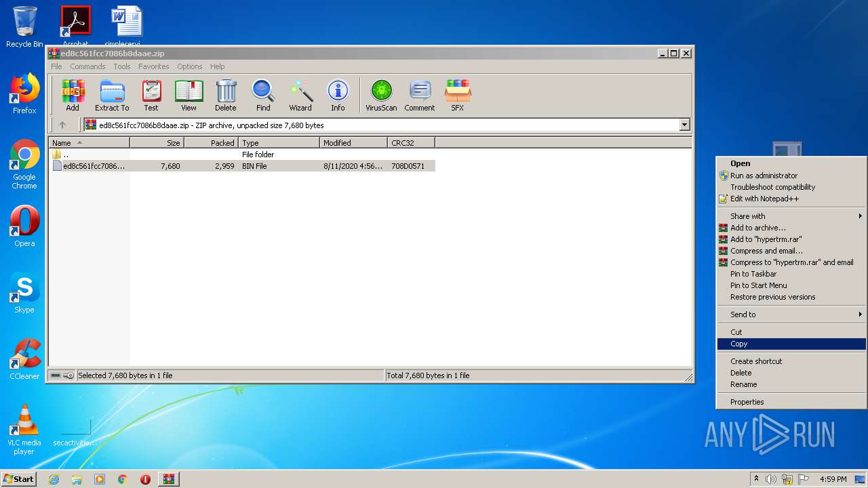Show archive Info
Viewport: 868px width, 488px height.
tap(338, 95)
